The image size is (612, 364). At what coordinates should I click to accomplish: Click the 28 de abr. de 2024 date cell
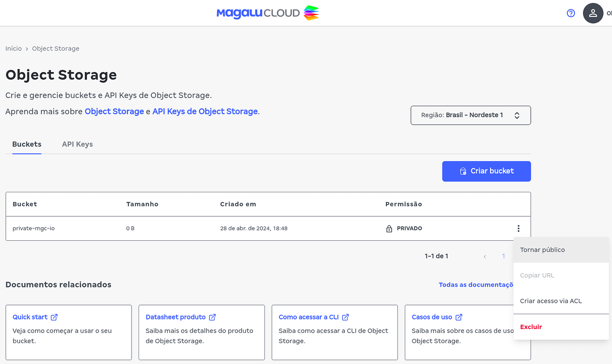click(x=254, y=229)
